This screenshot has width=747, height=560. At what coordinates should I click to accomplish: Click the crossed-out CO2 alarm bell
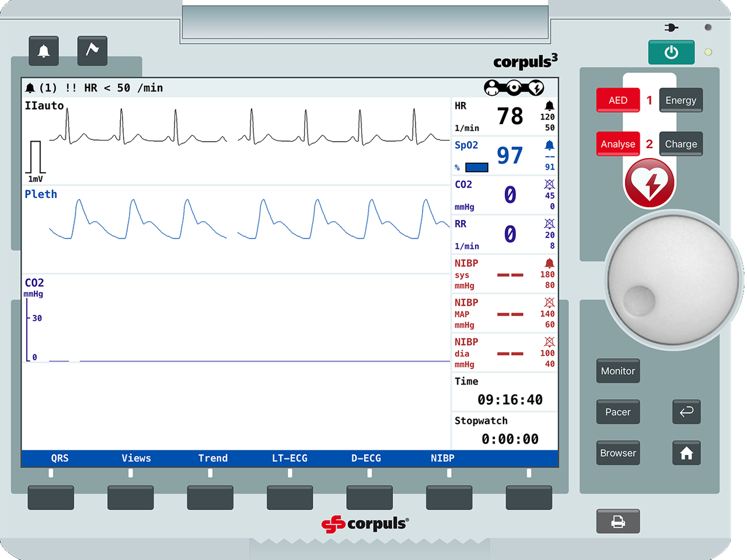[x=549, y=184]
